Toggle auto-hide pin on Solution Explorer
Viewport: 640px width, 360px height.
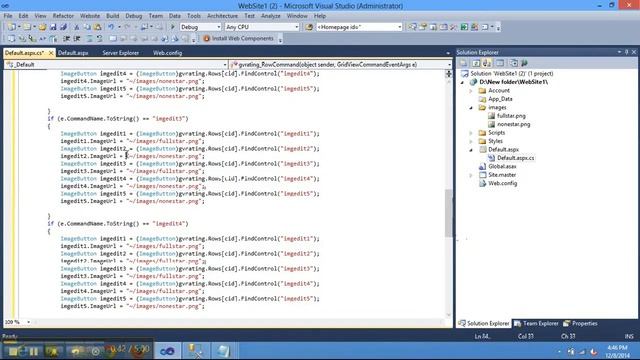click(627, 52)
